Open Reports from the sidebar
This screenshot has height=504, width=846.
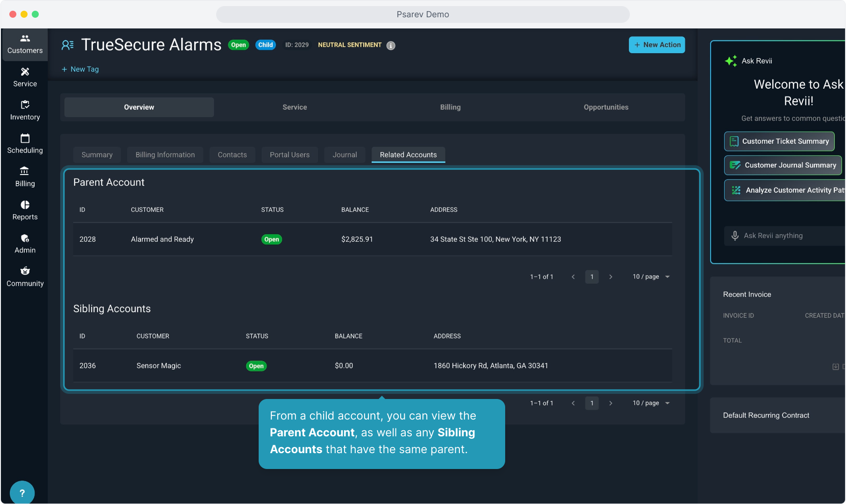(25, 210)
